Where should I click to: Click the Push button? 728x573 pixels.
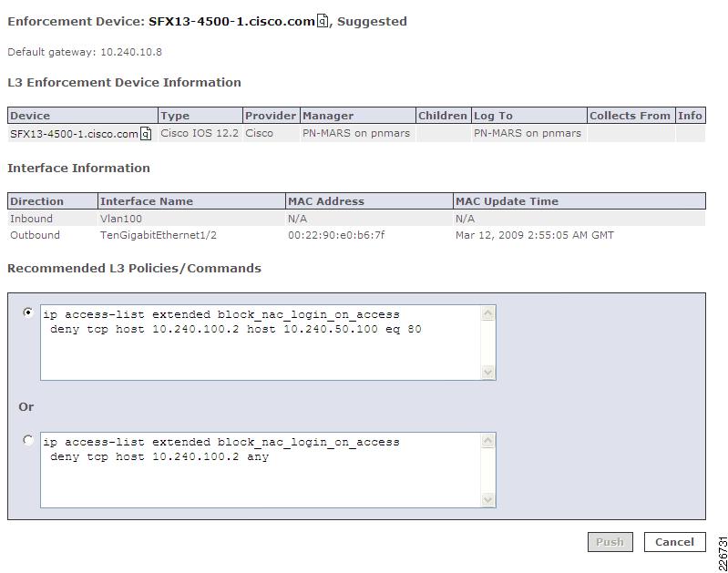[x=610, y=542]
